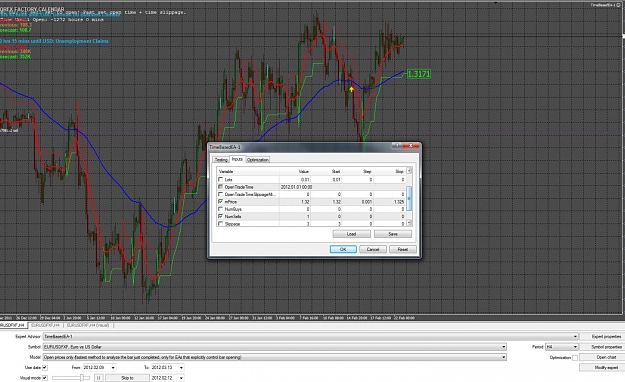This screenshot has width=625, height=382.
Task: Click the Modify expert button
Action: tap(602, 367)
